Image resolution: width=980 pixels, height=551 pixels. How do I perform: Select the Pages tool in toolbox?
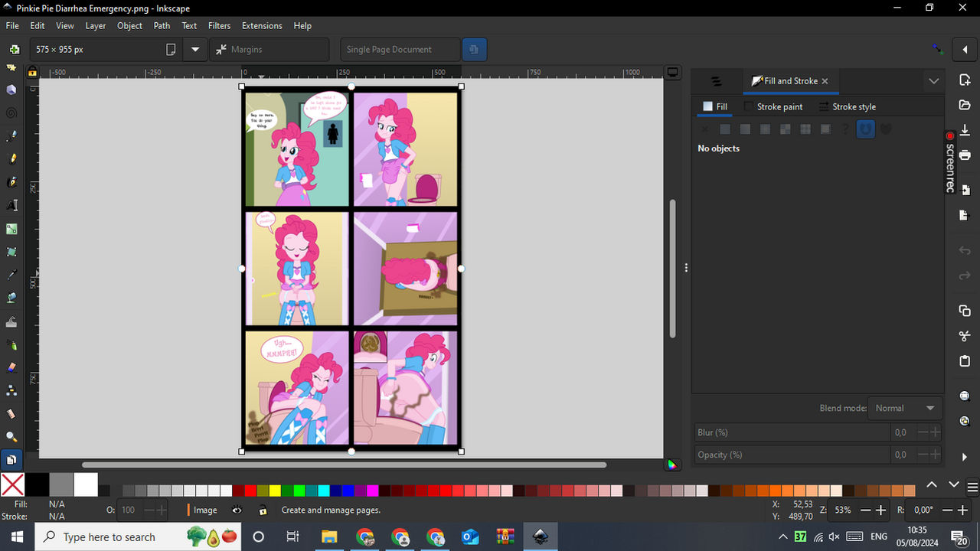tap(11, 460)
